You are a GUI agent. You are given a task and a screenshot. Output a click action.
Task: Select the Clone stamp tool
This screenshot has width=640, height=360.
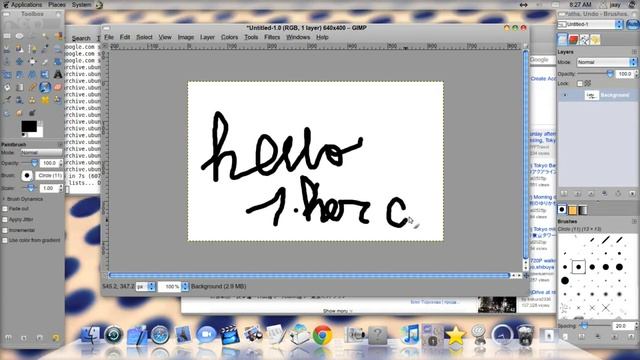[x=32, y=100]
